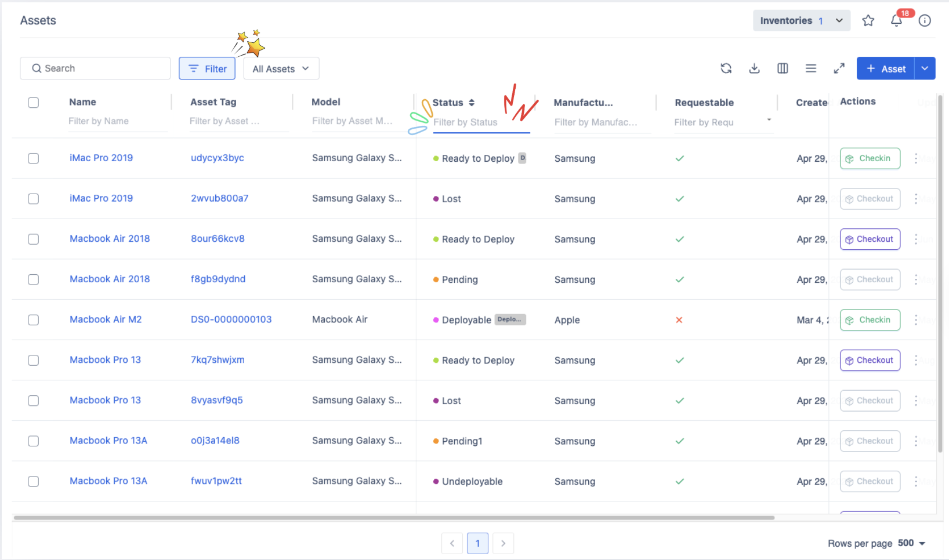Check the first iMac Pro 2019 row
The image size is (949, 560).
click(34, 158)
